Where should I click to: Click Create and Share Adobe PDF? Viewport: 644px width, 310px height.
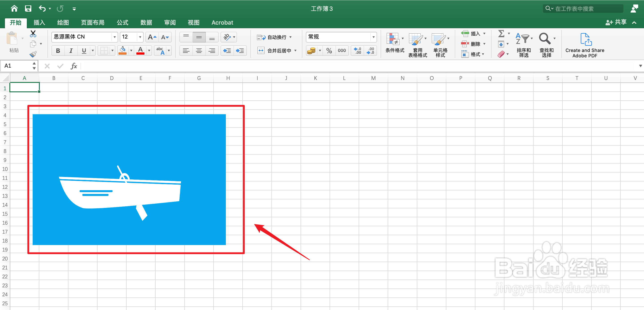pyautogui.click(x=585, y=45)
